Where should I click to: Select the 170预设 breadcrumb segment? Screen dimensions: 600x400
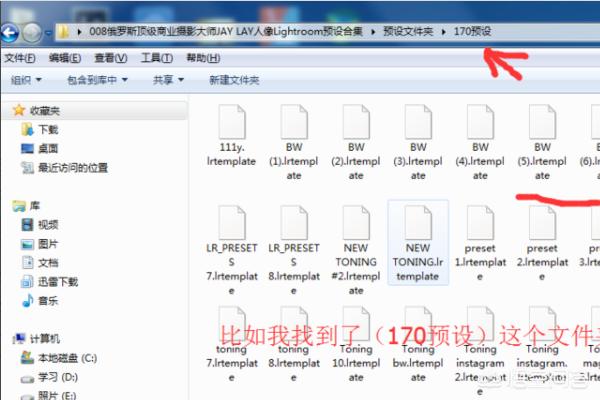click(472, 31)
